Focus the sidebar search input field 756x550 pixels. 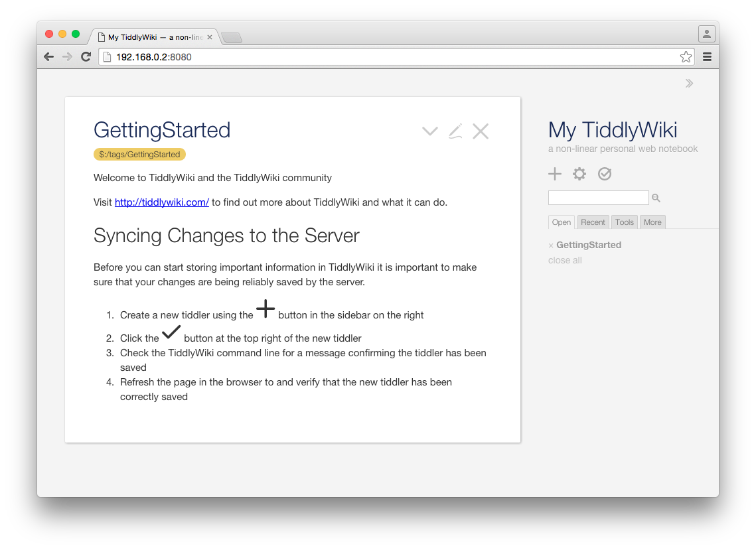(598, 198)
